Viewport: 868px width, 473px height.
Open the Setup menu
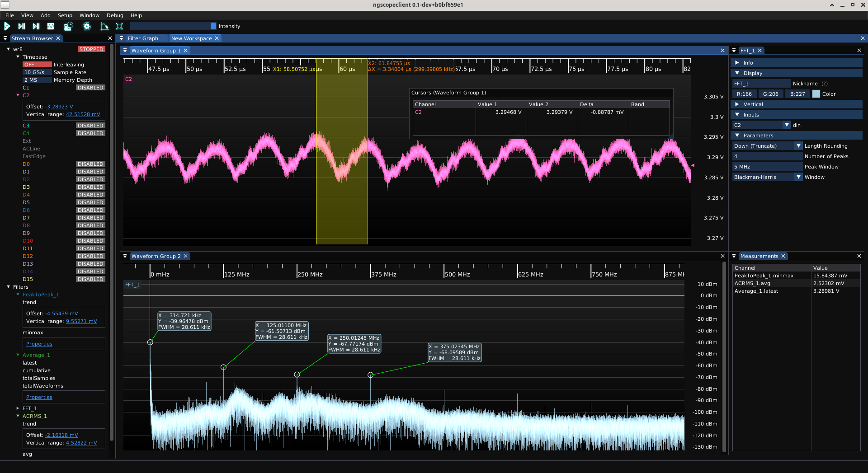tap(65, 15)
